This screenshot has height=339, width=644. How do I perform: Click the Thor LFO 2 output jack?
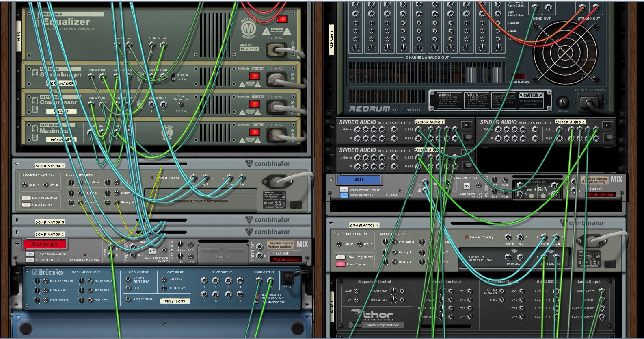502,300
